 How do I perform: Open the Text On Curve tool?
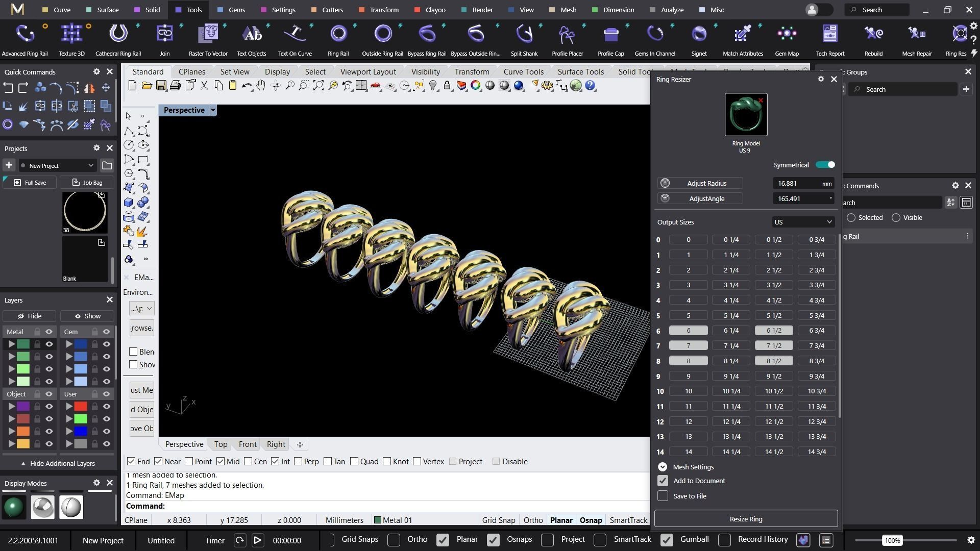[295, 40]
